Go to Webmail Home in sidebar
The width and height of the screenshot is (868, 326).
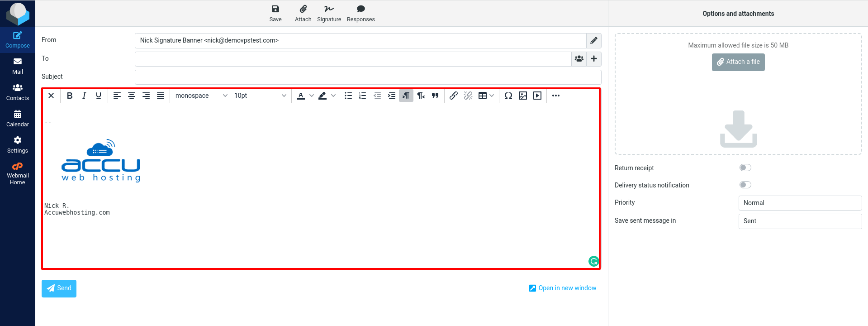click(x=18, y=174)
